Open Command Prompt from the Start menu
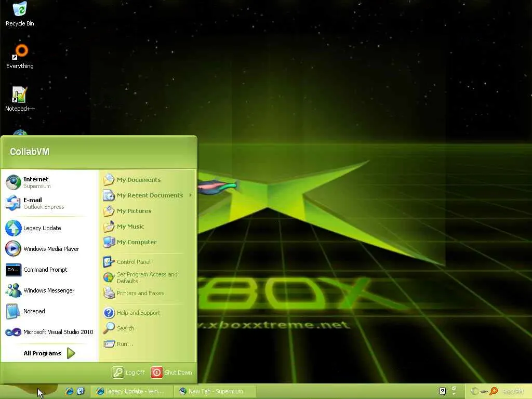The width and height of the screenshot is (532, 399). pyautogui.click(x=49, y=270)
